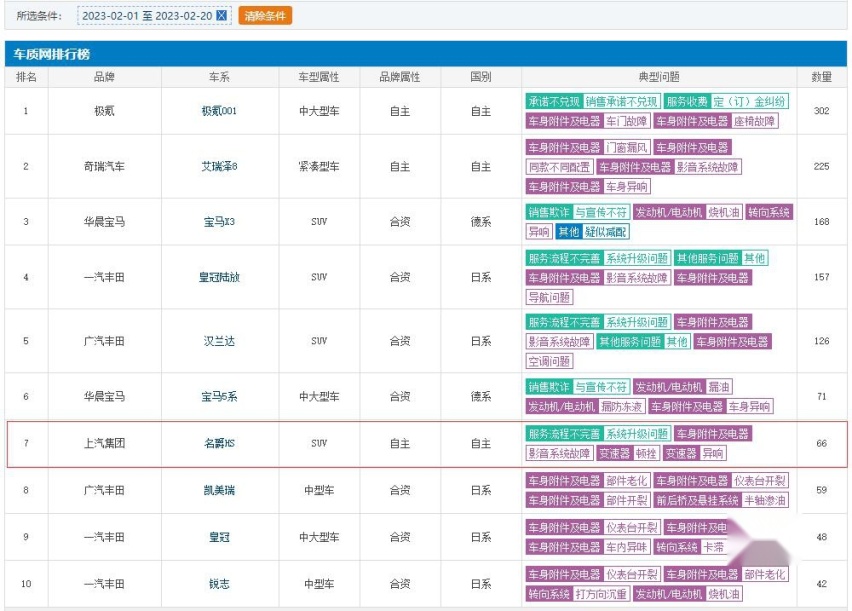Select the 门窗漏风 issue tag
The height and width of the screenshot is (611, 852).
click(x=627, y=147)
